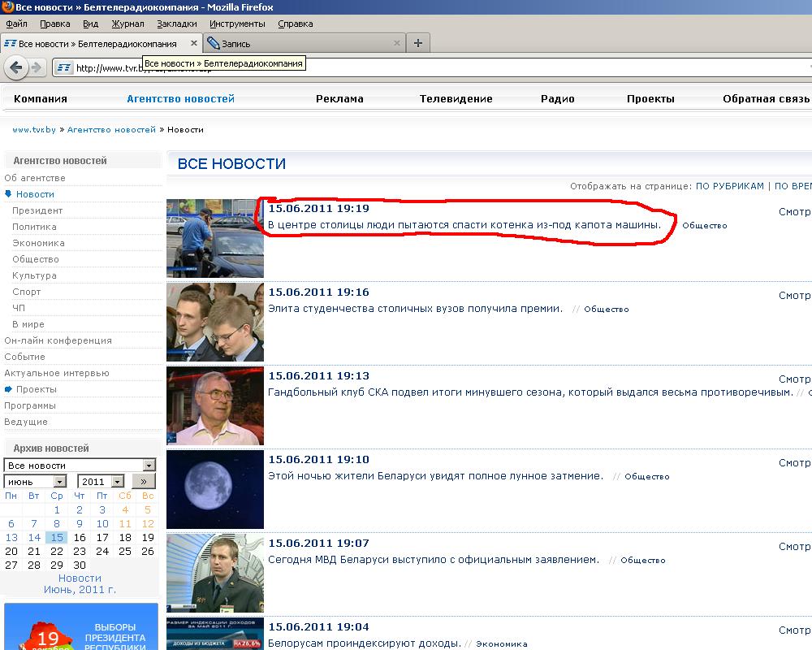Open the 'Экономика' news category

pos(38,243)
